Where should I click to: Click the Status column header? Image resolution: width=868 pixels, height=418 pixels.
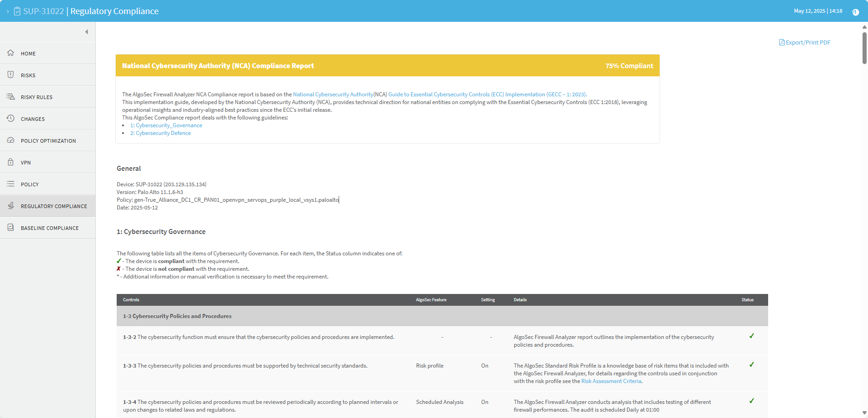(747, 300)
